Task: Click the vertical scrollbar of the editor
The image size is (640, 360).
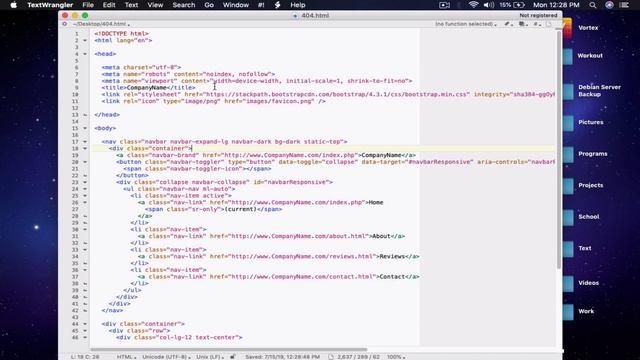Action: (x=559, y=150)
